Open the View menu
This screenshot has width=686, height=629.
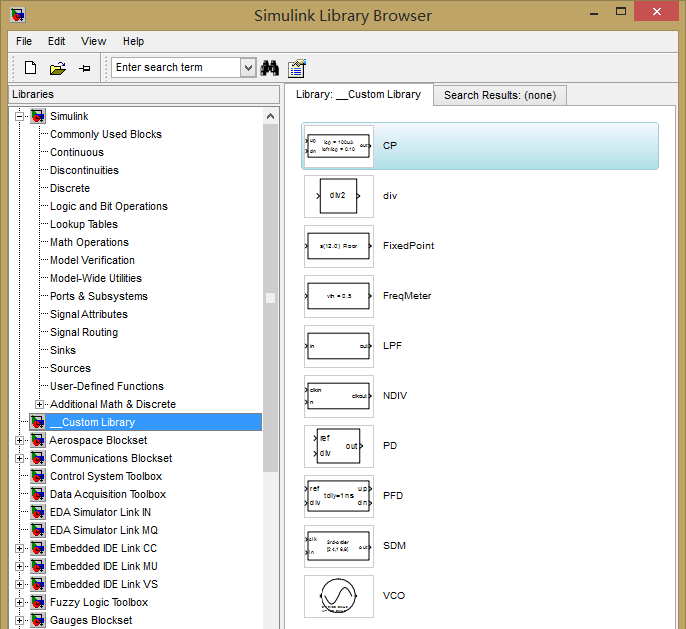(x=94, y=41)
